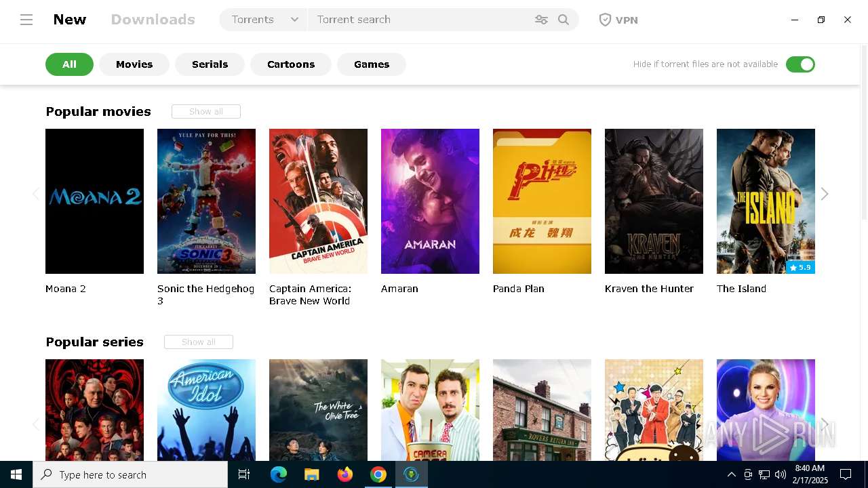Select the Movies category filter

(134, 64)
